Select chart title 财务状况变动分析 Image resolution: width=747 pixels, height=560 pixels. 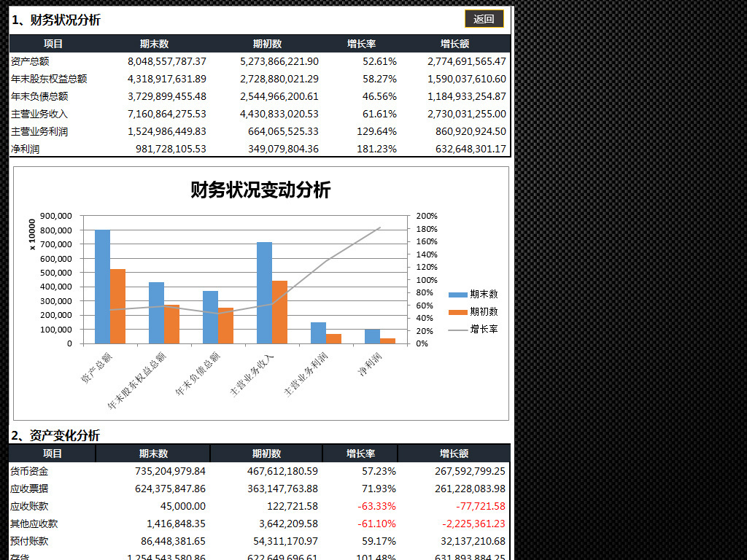point(260,190)
